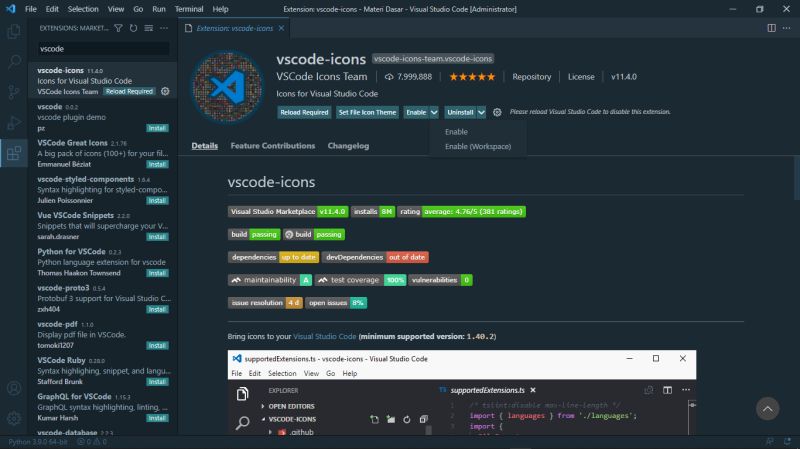Click the Enable button

[416, 112]
